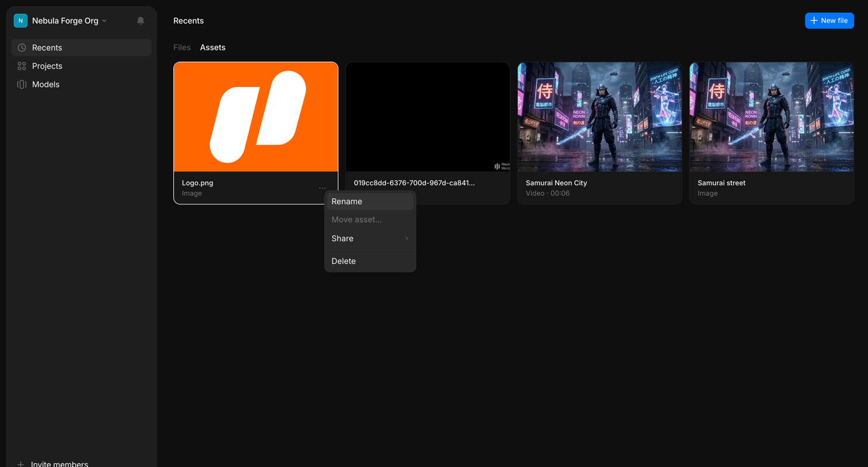
Task: Open Recents in the sidebar
Action: [x=82, y=48]
